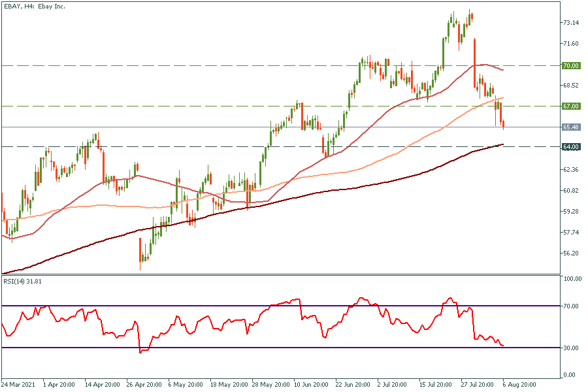Click the 73.14 value on price axis

click(x=570, y=23)
